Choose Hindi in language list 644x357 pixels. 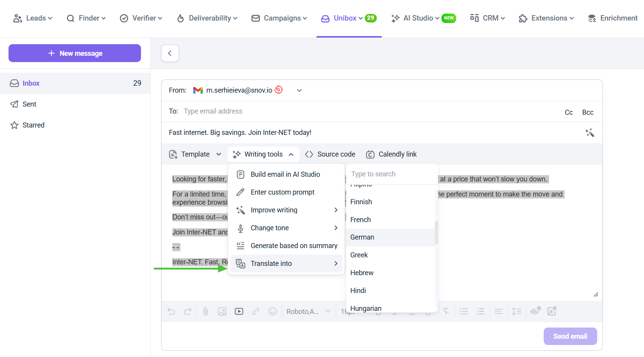[390, 291]
